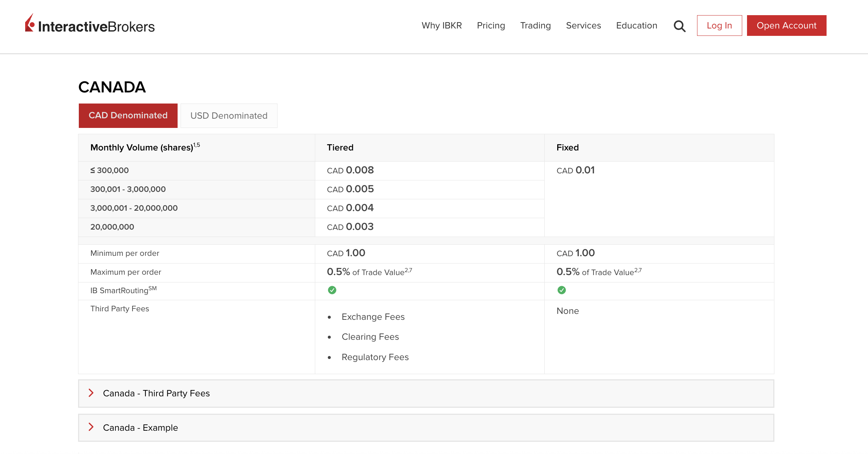Click the Canada - Example title
Viewport: 868px width, 454px height.
tap(141, 428)
